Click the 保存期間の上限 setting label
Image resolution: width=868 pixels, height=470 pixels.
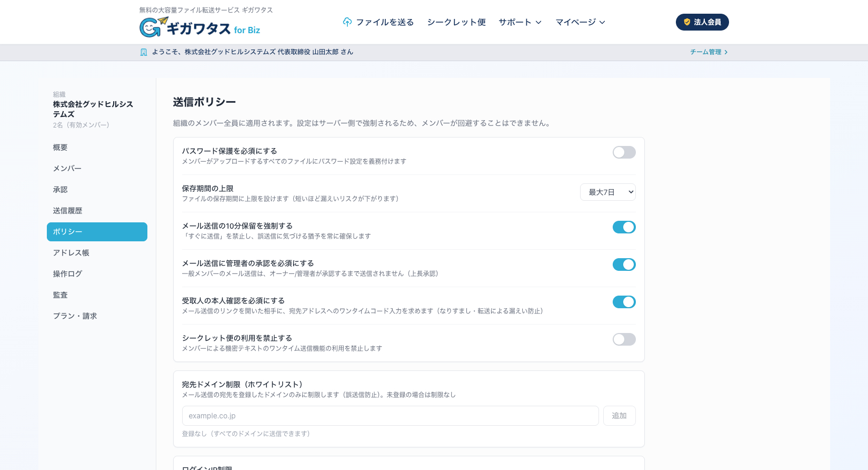(x=207, y=189)
